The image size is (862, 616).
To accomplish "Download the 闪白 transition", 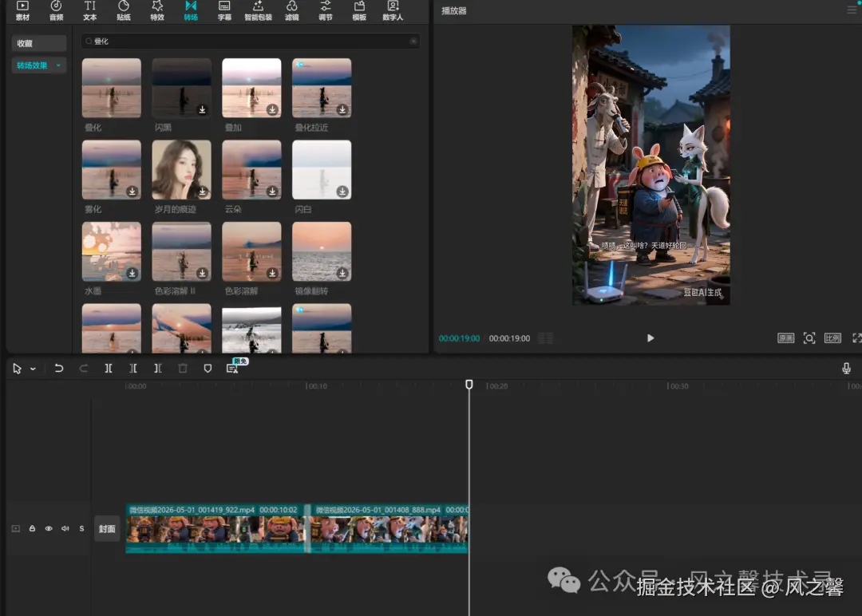I will point(342,192).
